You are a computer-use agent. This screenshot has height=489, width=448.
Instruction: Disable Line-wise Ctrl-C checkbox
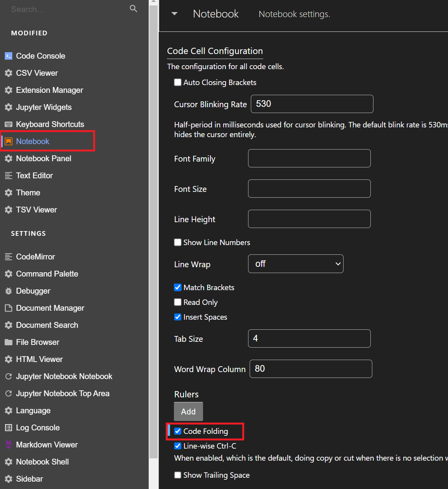click(178, 446)
